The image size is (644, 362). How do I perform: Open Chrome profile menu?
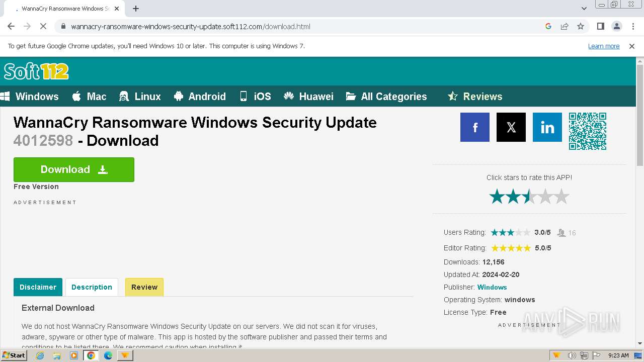click(617, 26)
